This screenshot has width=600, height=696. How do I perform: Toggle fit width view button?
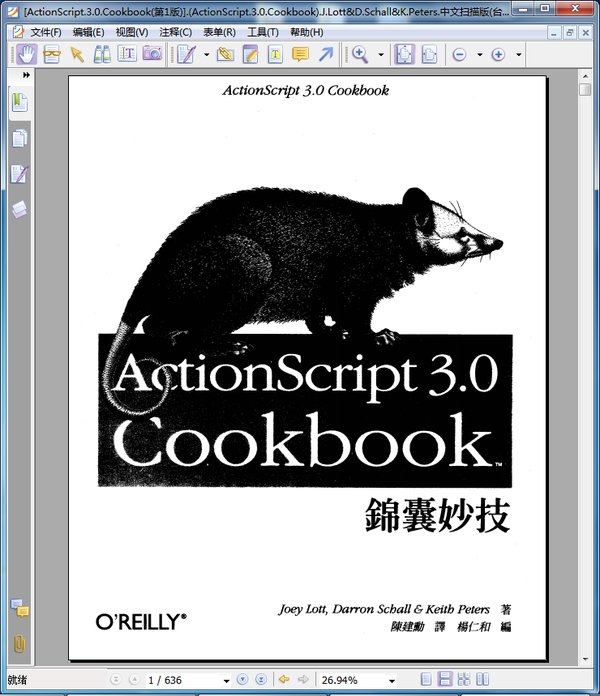[x=429, y=55]
